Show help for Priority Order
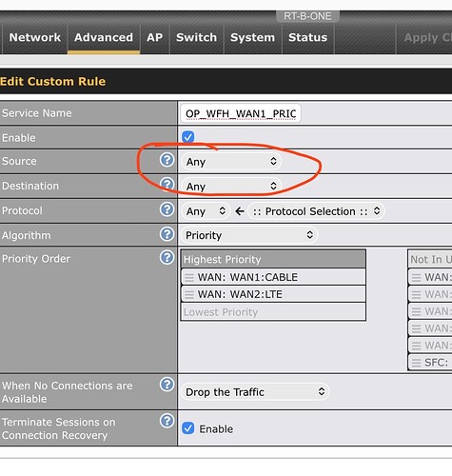452x476 pixels. click(167, 257)
